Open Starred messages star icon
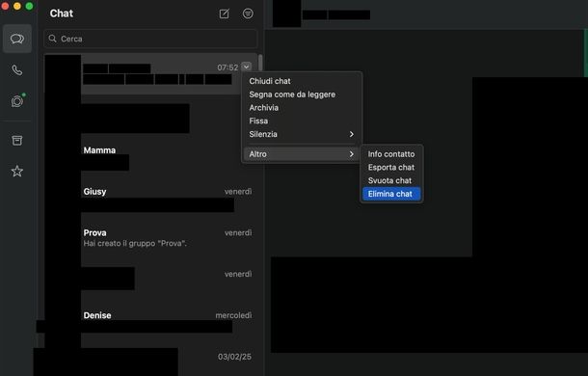 [x=17, y=171]
